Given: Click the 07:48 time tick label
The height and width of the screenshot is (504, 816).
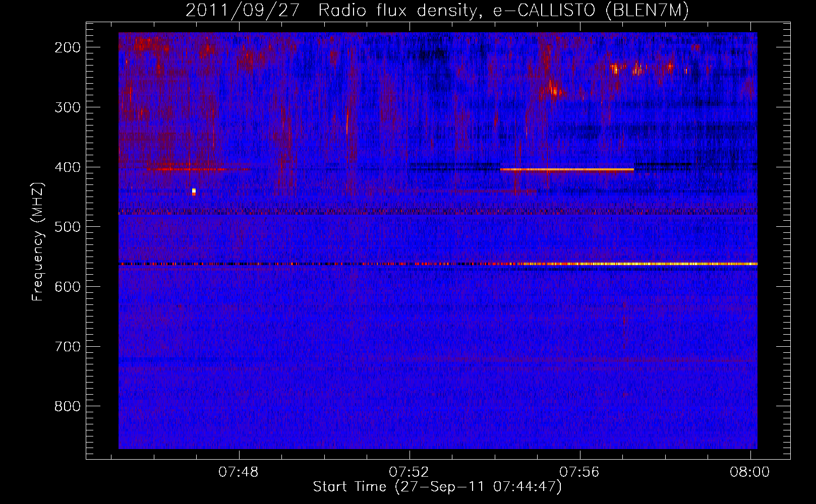Looking at the screenshot, I should [238, 472].
